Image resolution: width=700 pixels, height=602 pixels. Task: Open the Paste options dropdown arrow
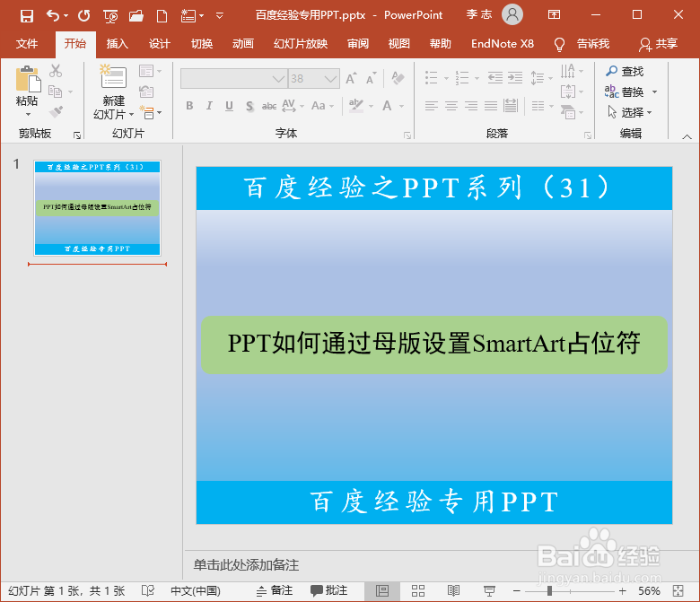tap(28, 115)
